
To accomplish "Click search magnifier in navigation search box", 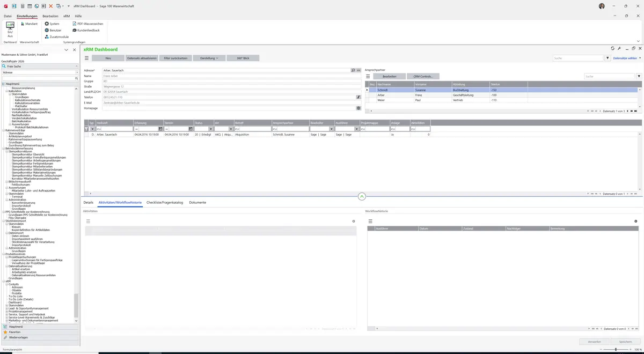I will pyautogui.click(x=77, y=78).
